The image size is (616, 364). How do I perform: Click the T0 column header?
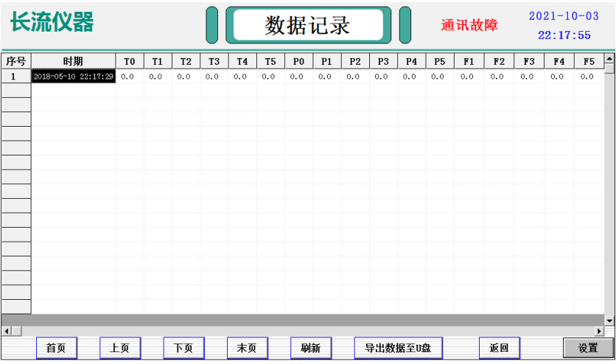pos(130,61)
